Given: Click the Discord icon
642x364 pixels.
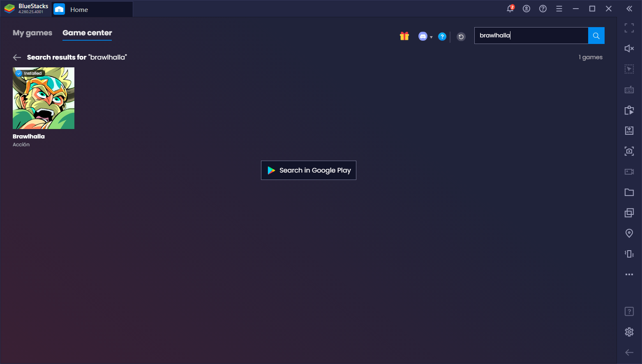Looking at the screenshot, I should (423, 36).
